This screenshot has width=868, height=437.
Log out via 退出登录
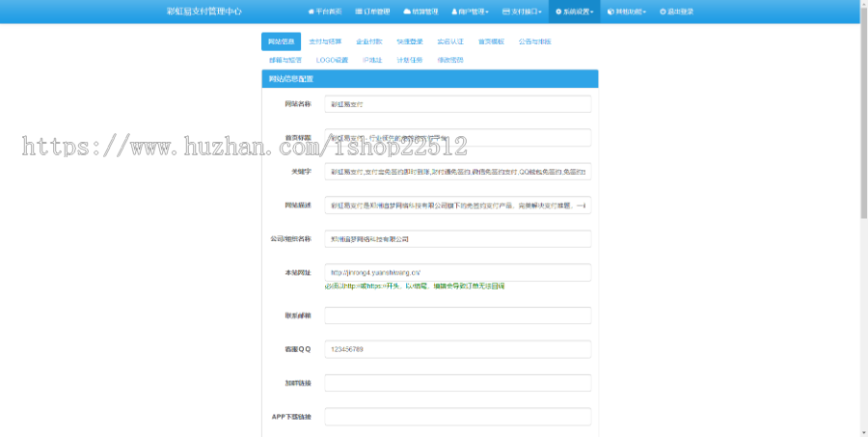coord(676,12)
